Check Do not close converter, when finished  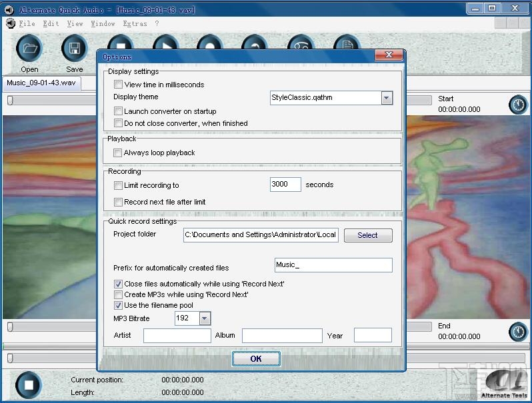tap(118, 123)
